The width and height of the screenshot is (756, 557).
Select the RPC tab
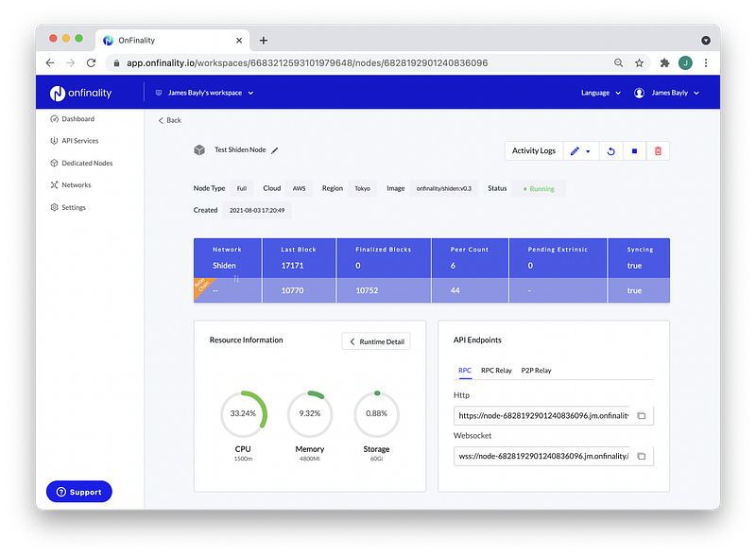(x=465, y=370)
